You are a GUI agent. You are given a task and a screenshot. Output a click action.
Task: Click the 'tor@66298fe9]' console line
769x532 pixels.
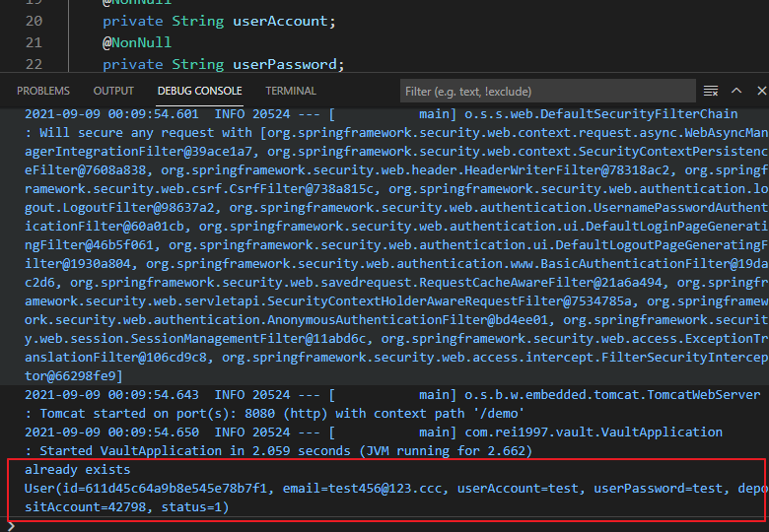point(74,375)
